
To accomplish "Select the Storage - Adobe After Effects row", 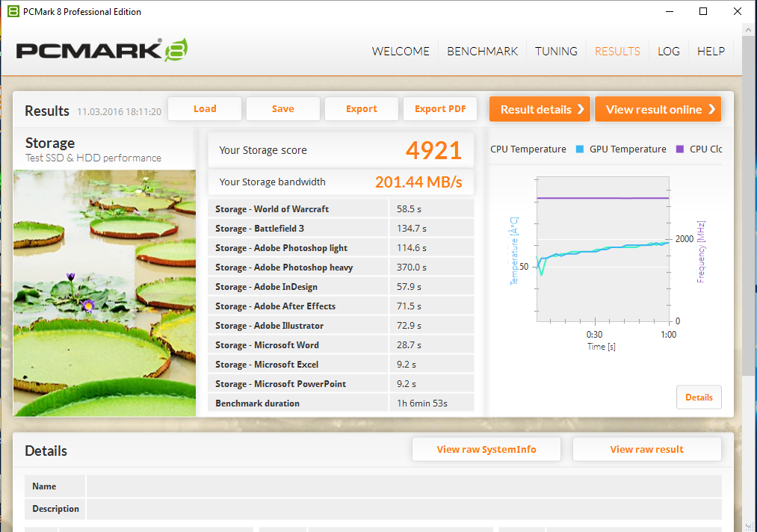I will tap(341, 306).
